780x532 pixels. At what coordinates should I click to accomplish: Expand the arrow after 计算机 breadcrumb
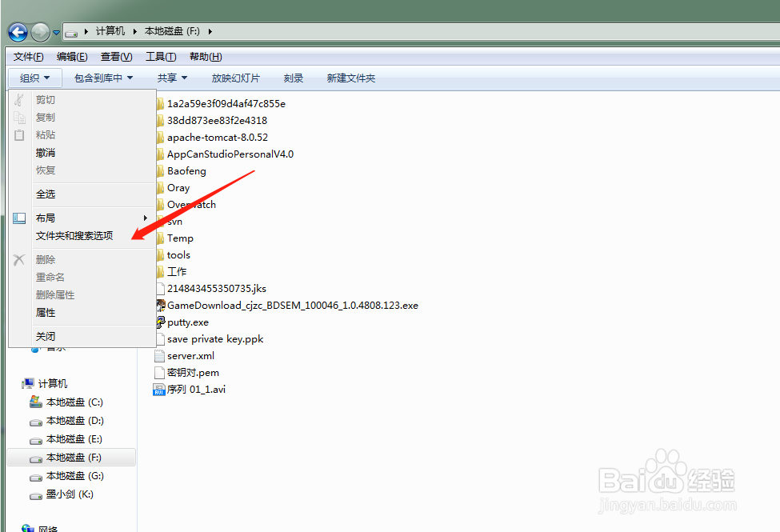(135, 31)
